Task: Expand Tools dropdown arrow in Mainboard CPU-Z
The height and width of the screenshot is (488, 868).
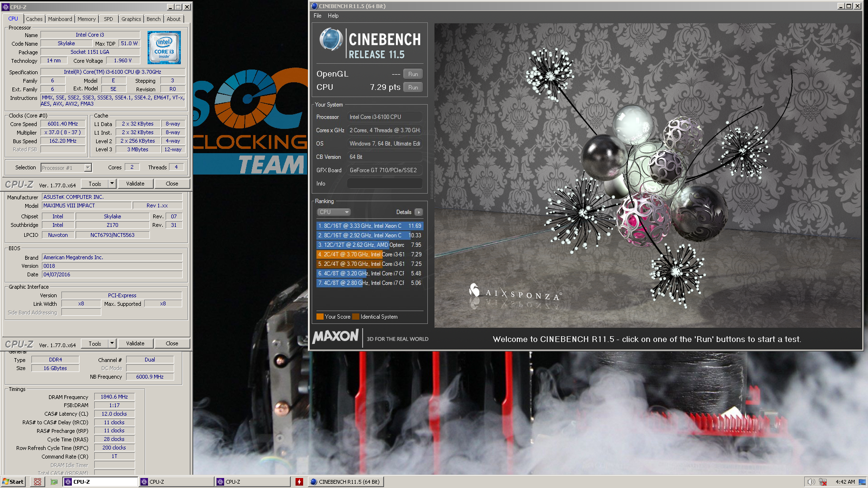Action: pos(112,343)
